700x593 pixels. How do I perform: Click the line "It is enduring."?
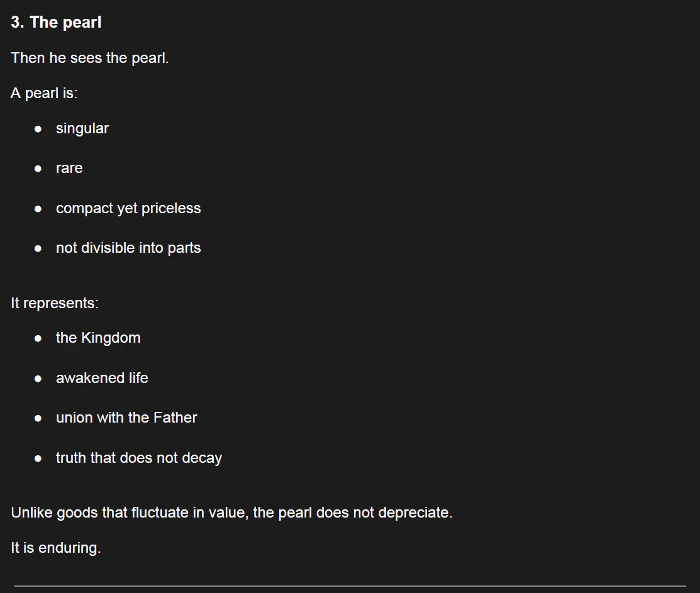coord(56,548)
